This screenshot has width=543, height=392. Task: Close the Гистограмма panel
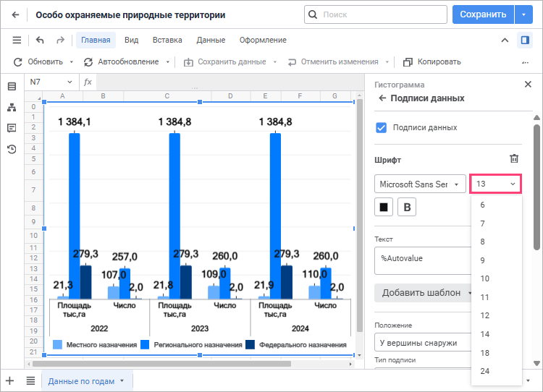pos(528,84)
